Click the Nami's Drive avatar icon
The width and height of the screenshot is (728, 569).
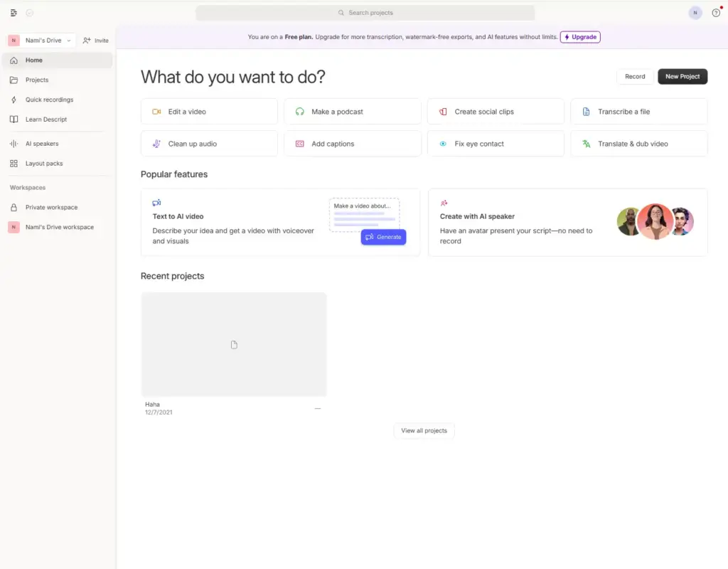click(14, 41)
